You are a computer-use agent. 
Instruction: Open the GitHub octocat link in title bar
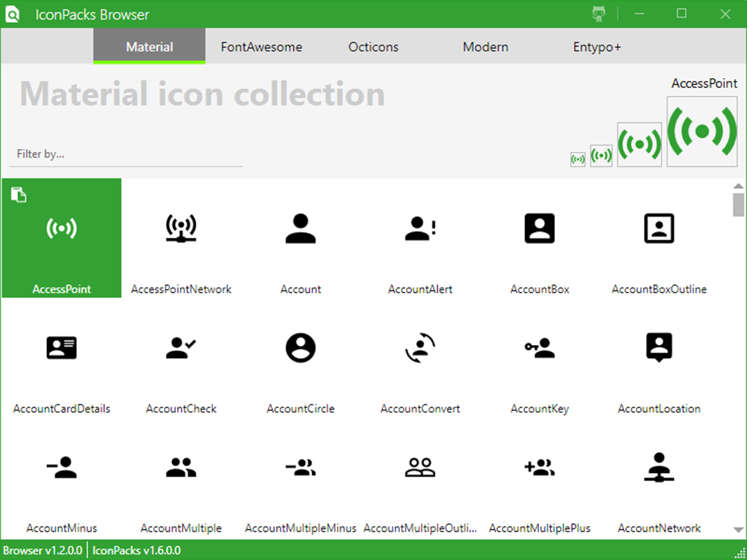(599, 14)
